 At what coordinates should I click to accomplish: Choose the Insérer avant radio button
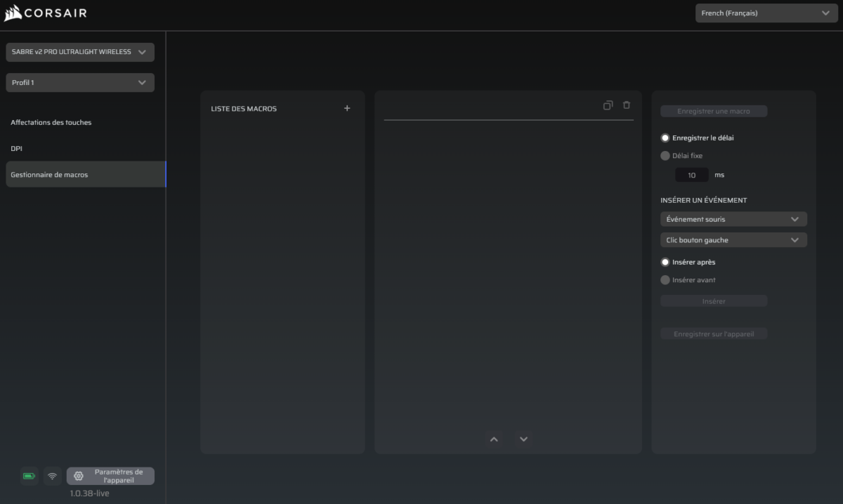[665, 280]
